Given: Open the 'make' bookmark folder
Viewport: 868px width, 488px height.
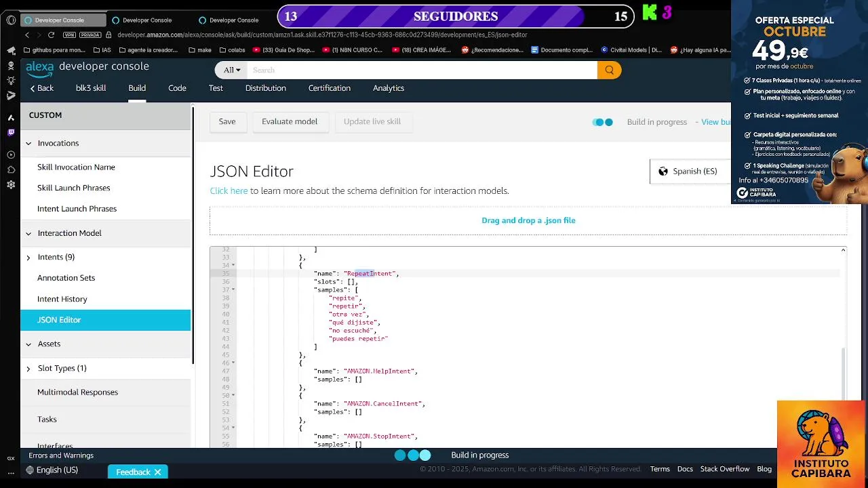Looking at the screenshot, I should click(200, 50).
